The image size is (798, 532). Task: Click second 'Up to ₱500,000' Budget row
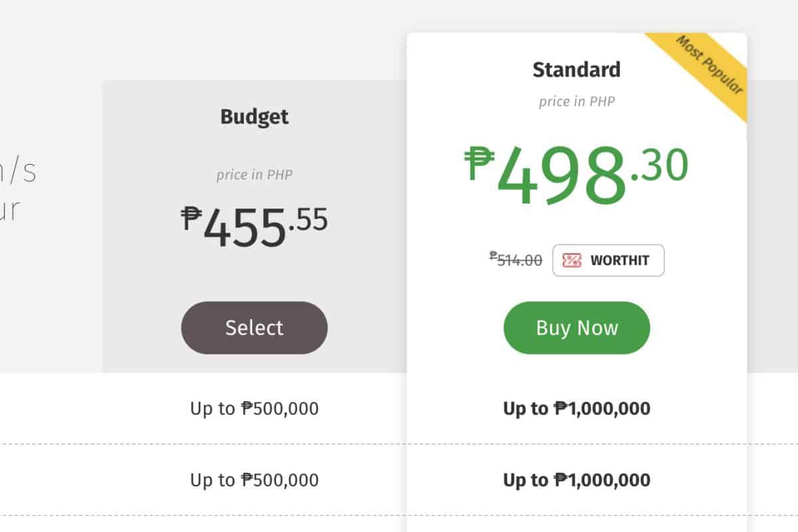[x=255, y=480]
